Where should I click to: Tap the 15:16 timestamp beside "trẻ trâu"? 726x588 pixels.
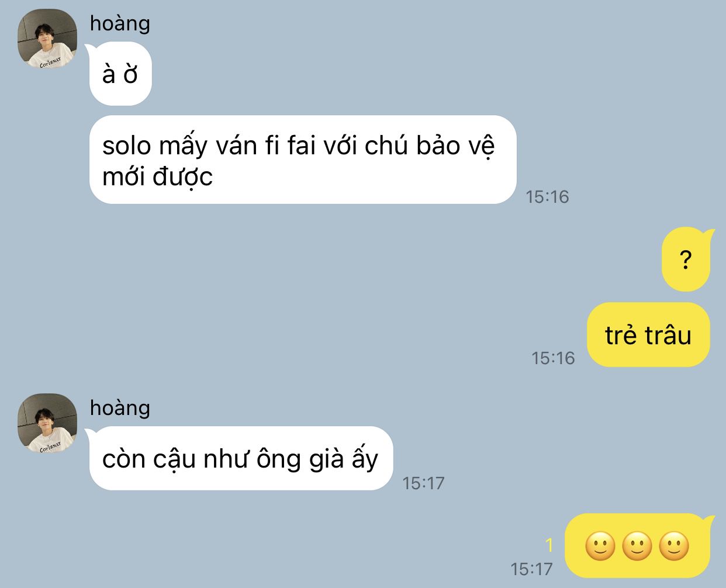tap(553, 358)
